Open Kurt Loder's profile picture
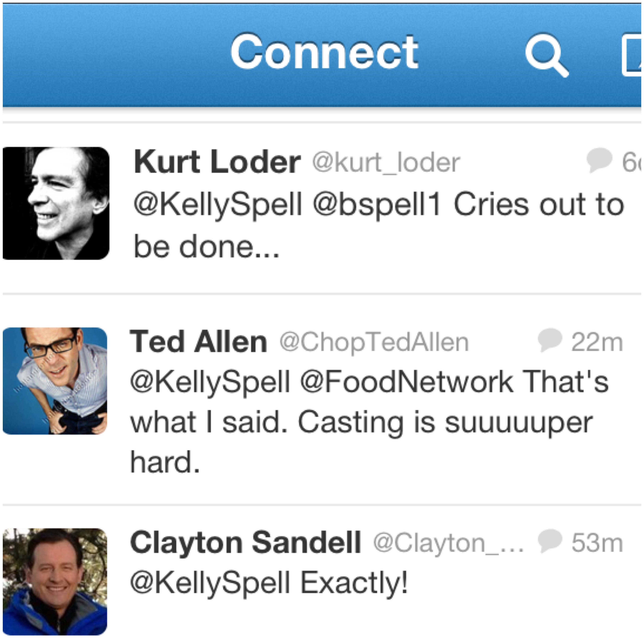 56,203
